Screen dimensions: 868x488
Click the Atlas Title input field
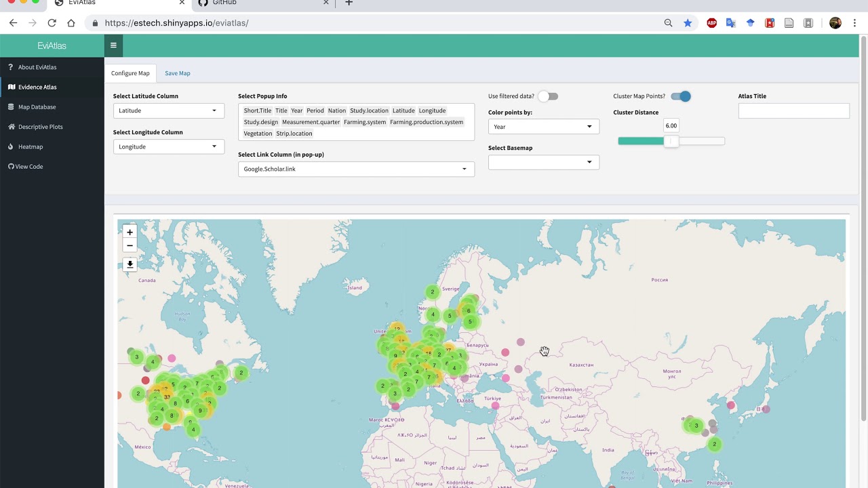pos(793,110)
